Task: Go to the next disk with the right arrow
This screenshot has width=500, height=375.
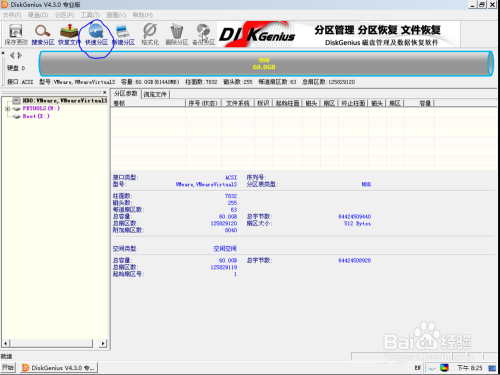Action: pos(20,55)
